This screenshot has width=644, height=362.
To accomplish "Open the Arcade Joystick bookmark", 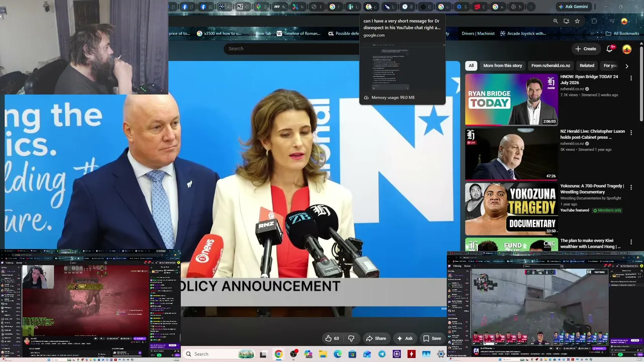I will (523, 34).
